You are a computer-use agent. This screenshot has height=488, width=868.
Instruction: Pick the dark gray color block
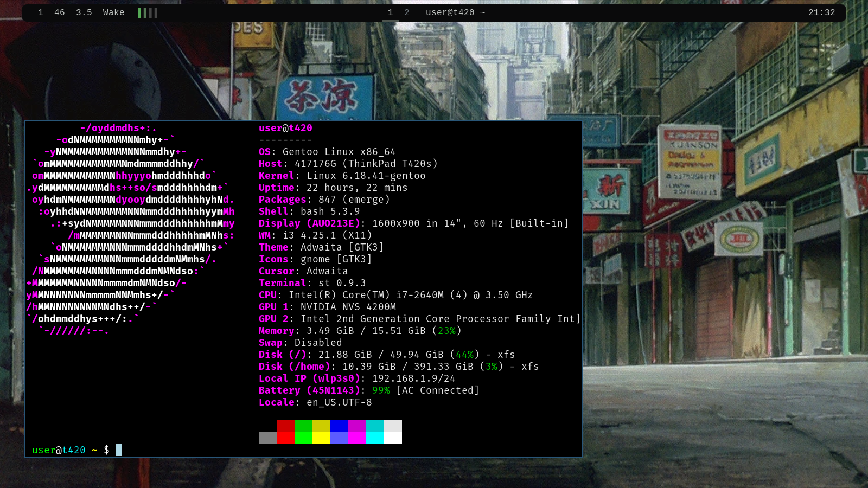(x=267, y=438)
